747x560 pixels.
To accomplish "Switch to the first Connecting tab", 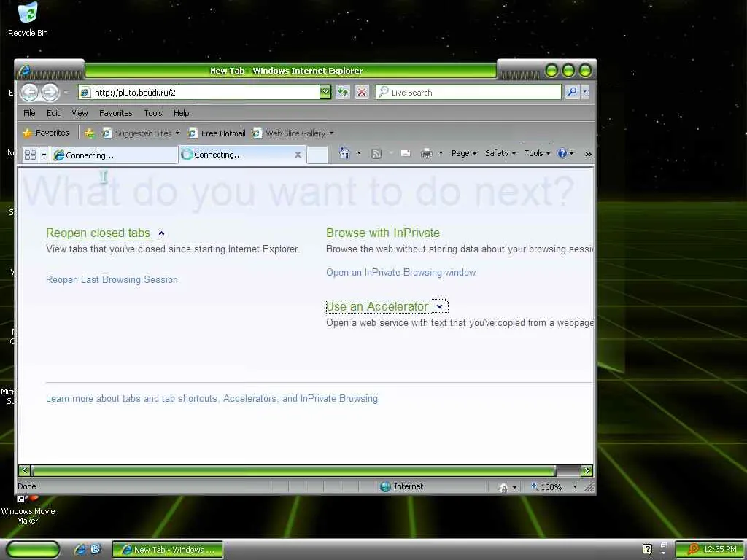I will point(113,155).
